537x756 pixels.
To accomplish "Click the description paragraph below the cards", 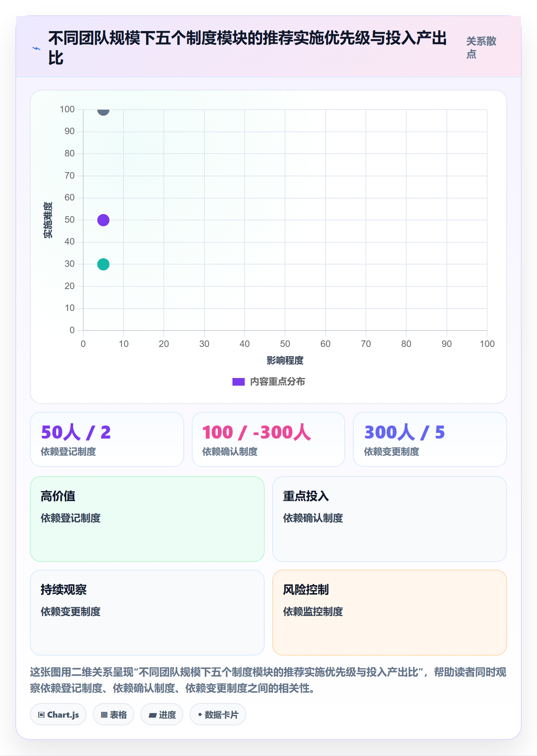I will click(x=268, y=680).
